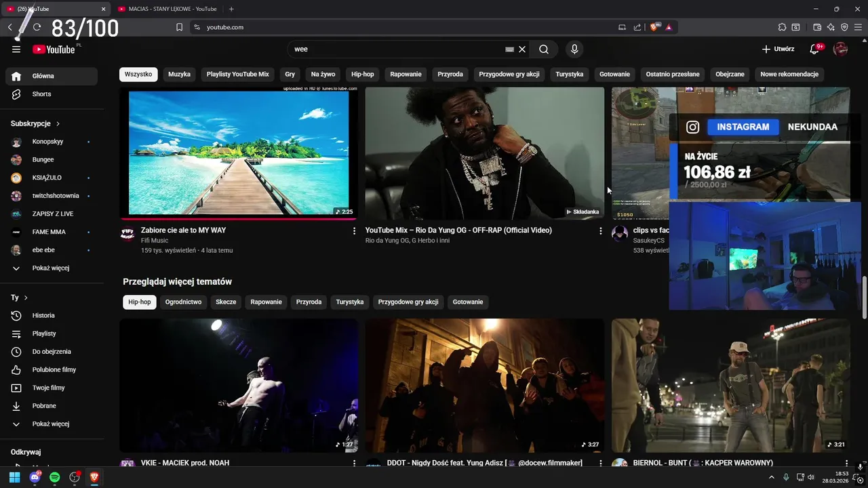
Task: Select the Playlisty YouTube Mix chip
Action: click(238, 74)
